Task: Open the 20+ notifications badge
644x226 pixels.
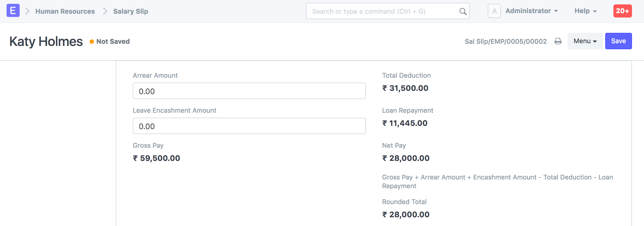Action: 622,11
